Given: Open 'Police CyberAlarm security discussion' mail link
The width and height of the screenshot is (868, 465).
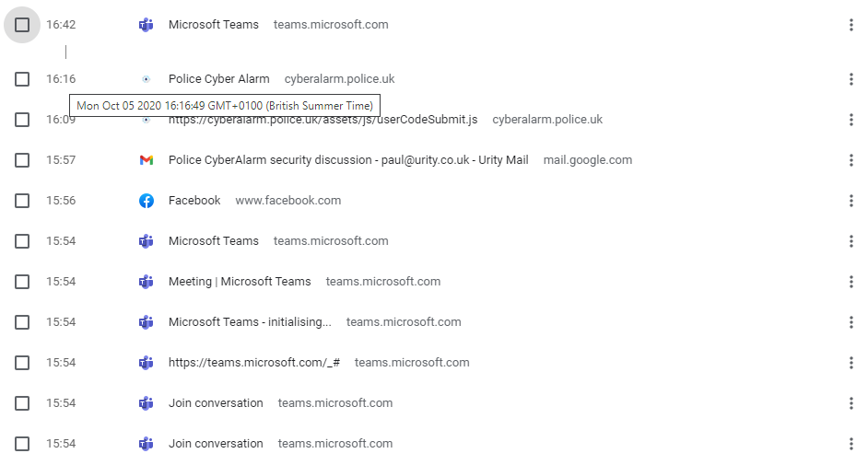Looking at the screenshot, I should (348, 160).
